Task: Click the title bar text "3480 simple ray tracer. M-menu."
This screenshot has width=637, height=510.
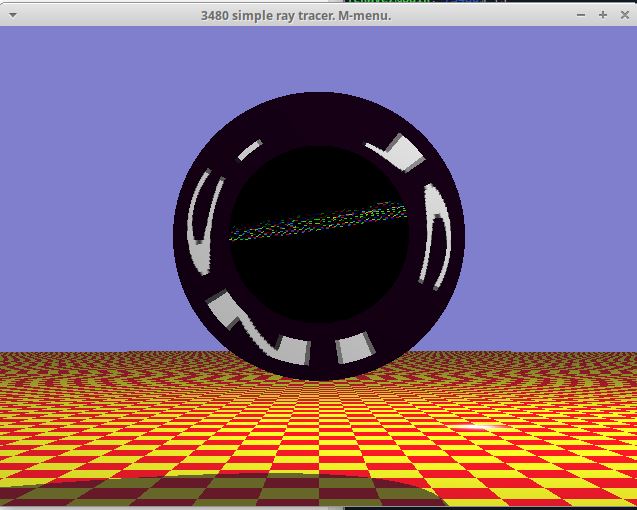Action: pyautogui.click(x=296, y=16)
